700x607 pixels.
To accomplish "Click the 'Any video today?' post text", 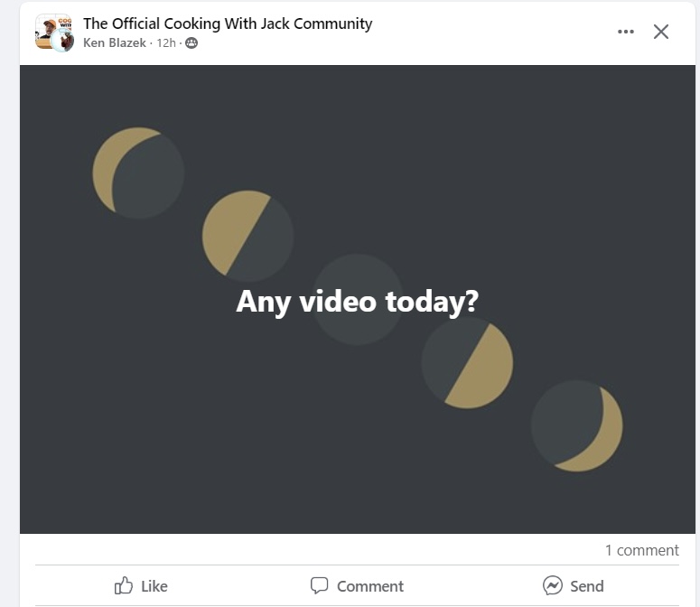I will click(357, 302).
